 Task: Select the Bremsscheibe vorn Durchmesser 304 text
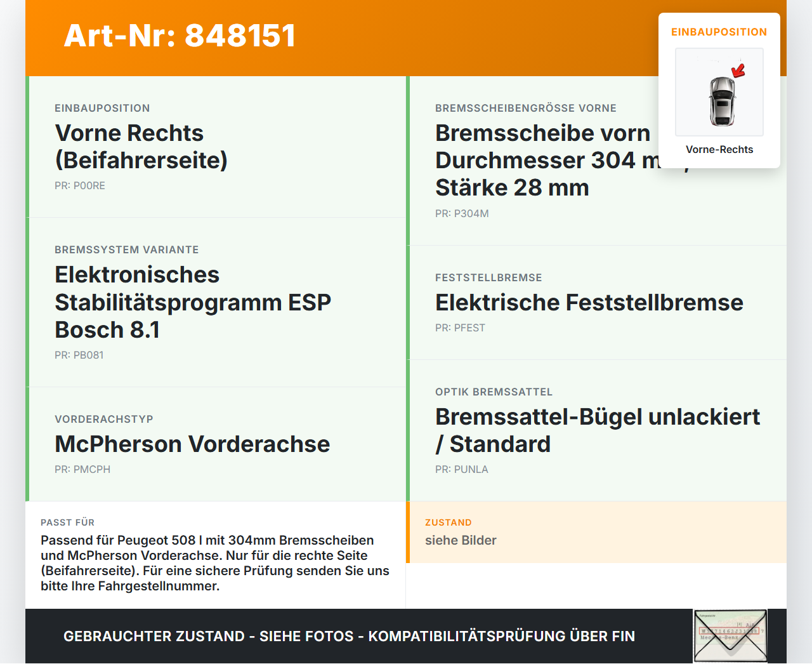(x=547, y=160)
